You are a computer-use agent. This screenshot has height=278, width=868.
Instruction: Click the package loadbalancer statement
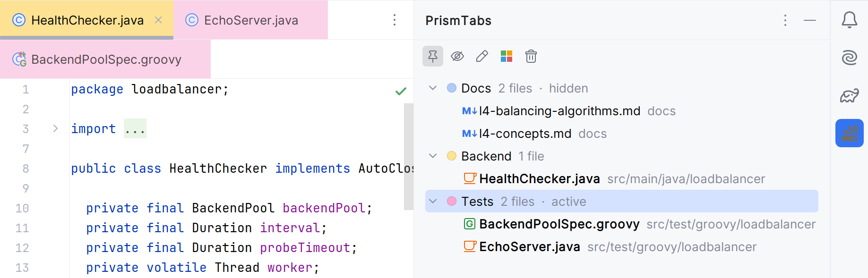tap(150, 89)
